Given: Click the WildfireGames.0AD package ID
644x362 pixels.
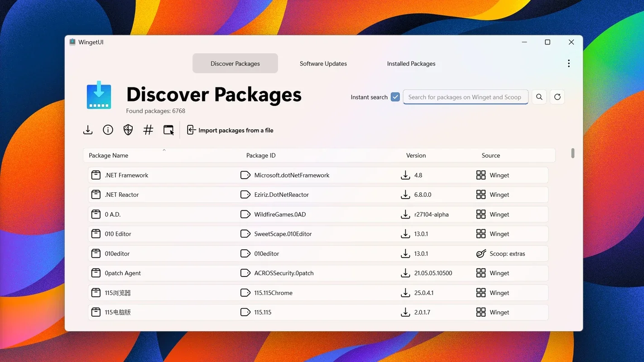Looking at the screenshot, I should (x=280, y=214).
